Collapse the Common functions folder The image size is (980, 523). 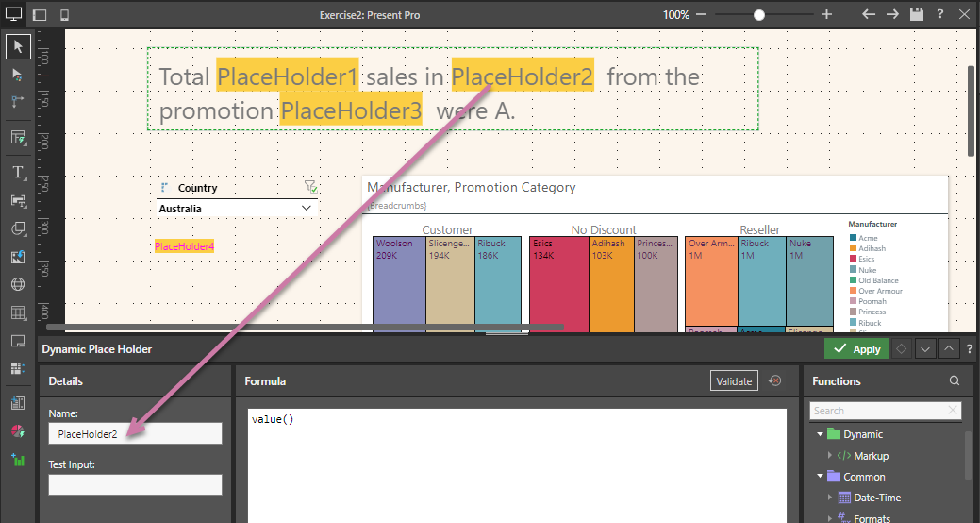click(x=820, y=476)
